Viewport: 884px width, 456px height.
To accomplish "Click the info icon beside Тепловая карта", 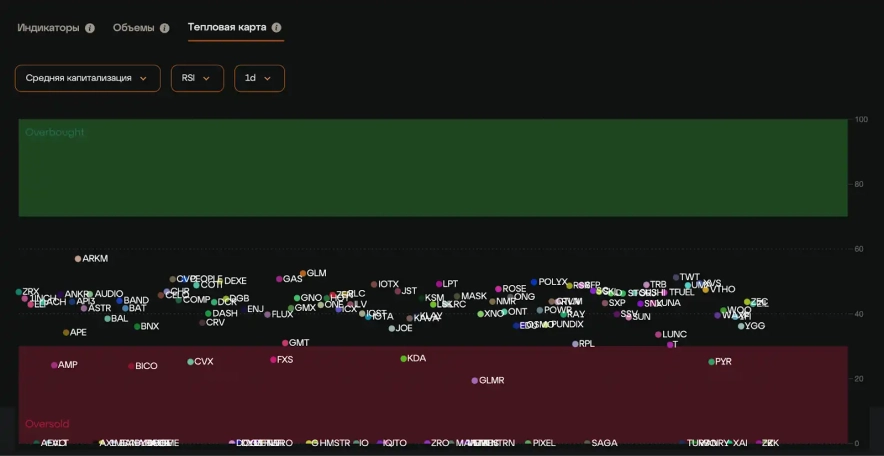I will tap(277, 28).
